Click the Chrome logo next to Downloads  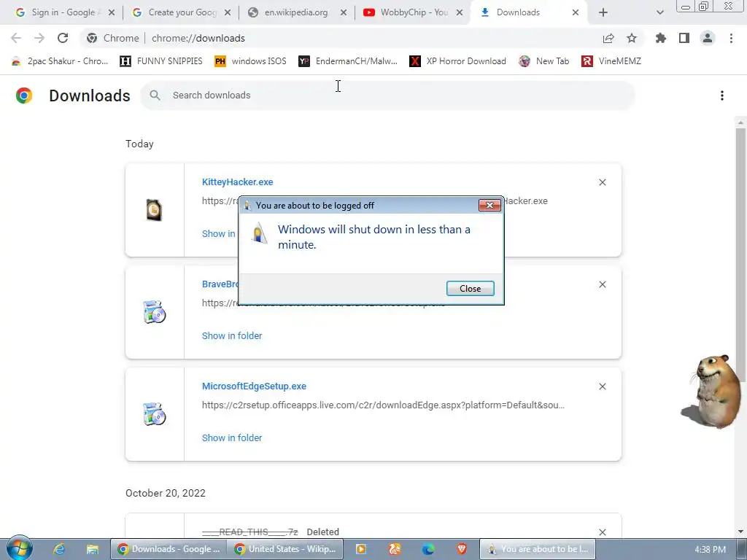pos(24,96)
